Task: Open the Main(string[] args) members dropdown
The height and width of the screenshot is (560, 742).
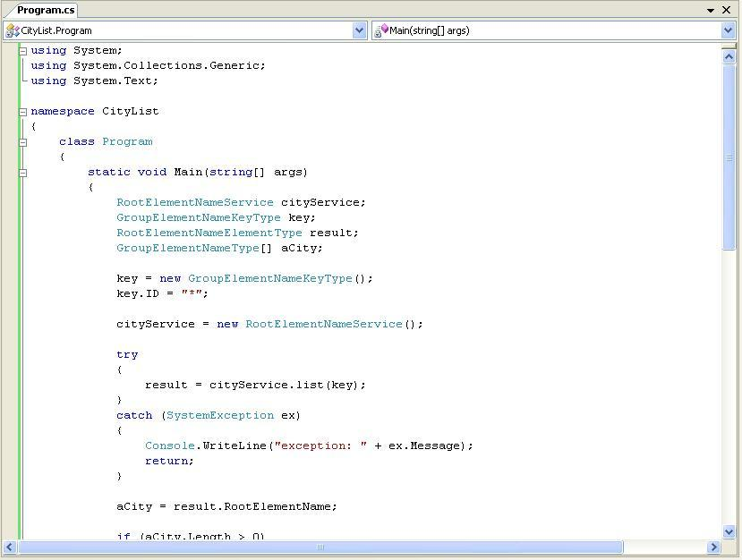Action: pyautogui.click(x=728, y=30)
